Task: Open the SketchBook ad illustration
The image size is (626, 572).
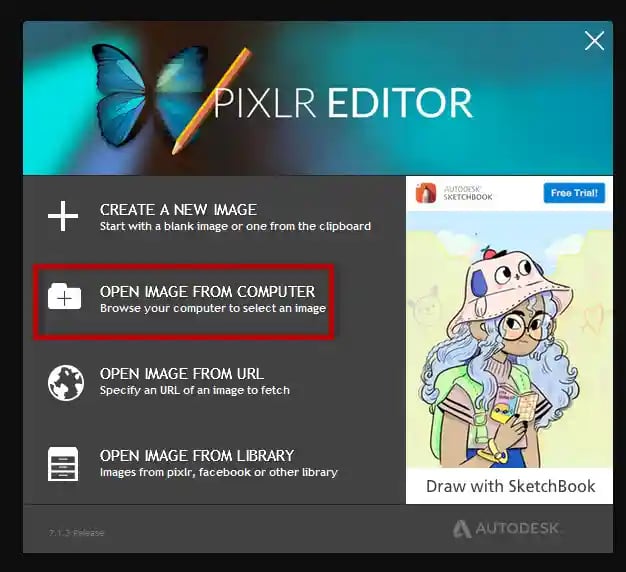Action: tap(509, 339)
